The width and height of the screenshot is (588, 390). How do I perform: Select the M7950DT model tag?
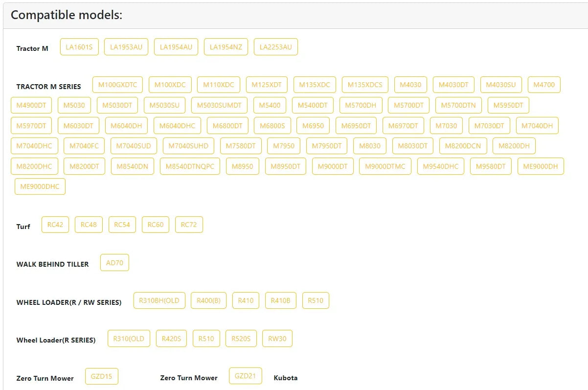pos(327,146)
